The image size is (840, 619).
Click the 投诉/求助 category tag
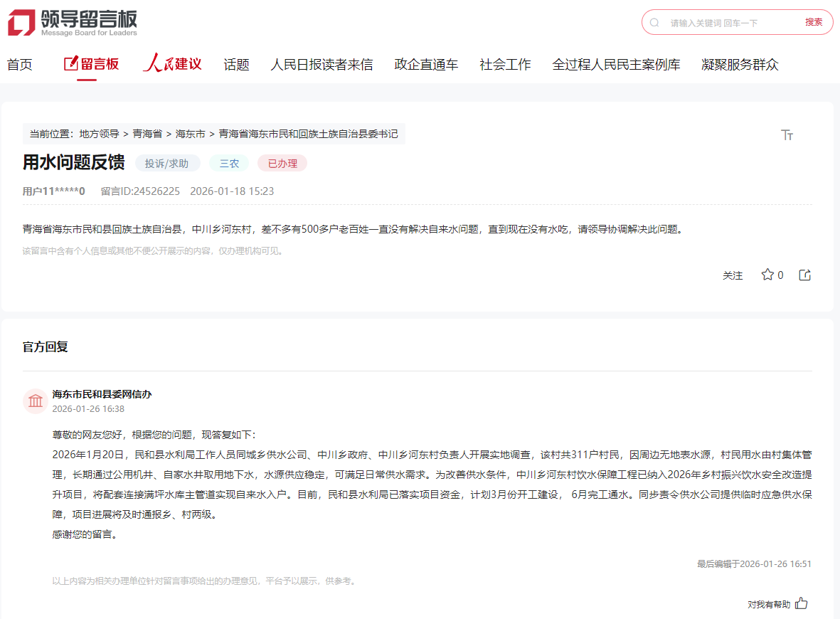pos(167,163)
